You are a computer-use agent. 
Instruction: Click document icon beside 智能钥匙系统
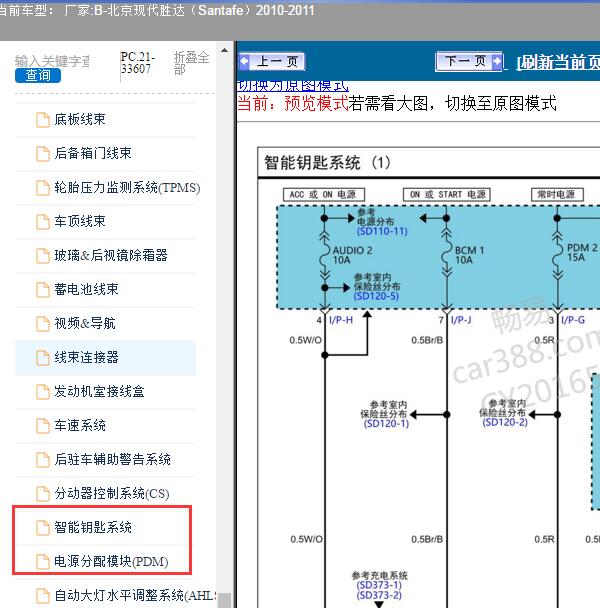(43, 528)
